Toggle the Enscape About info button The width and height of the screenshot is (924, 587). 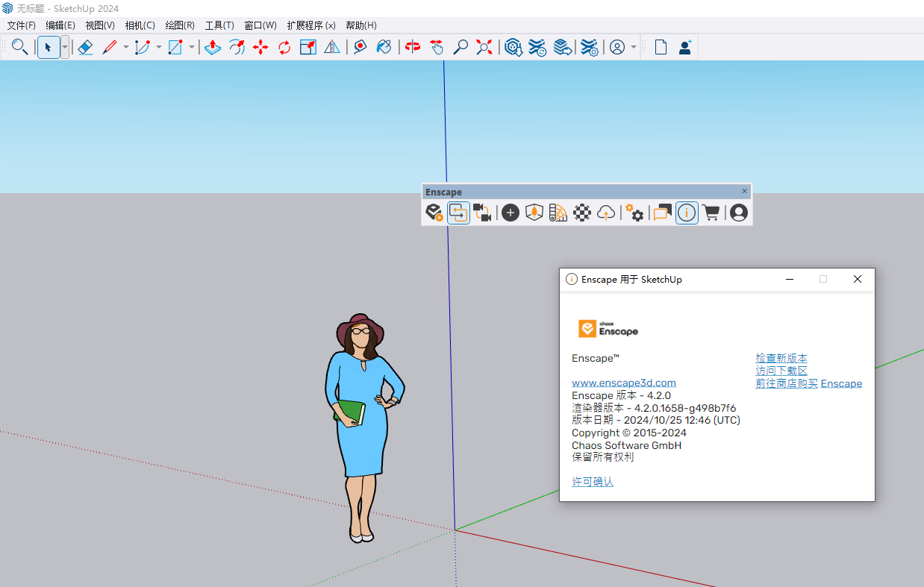click(687, 213)
